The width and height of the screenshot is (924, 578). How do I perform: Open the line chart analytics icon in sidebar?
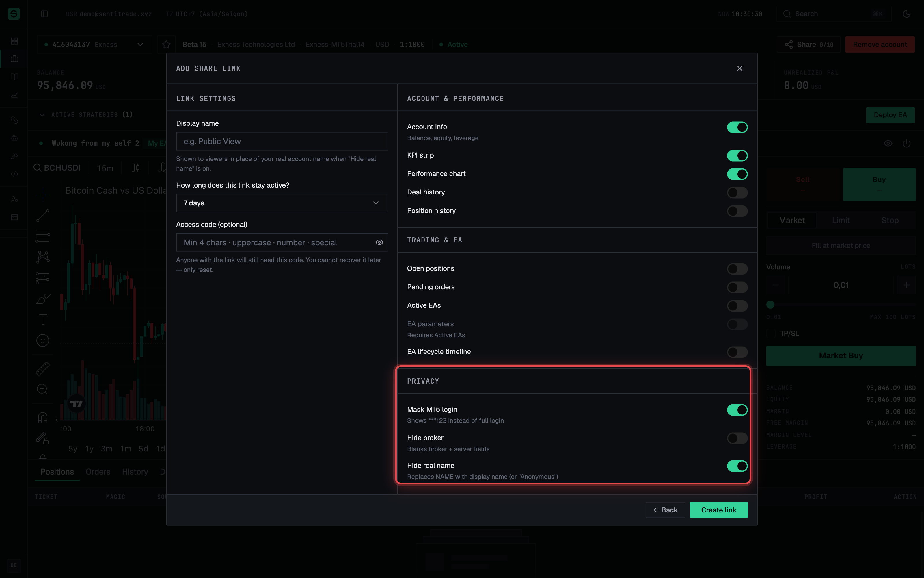tap(14, 95)
